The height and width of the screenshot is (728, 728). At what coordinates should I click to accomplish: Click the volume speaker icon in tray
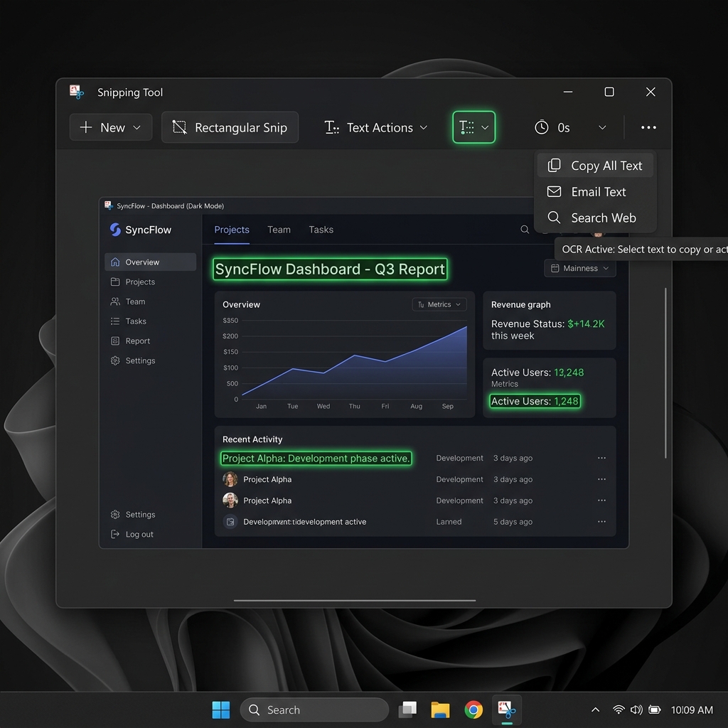pos(636,710)
